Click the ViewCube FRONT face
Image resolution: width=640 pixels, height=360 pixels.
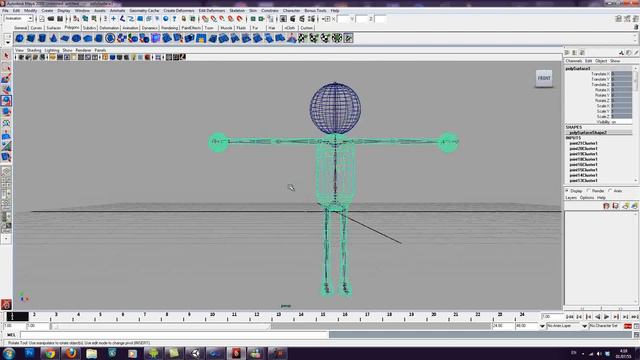(x=544, y=78)
